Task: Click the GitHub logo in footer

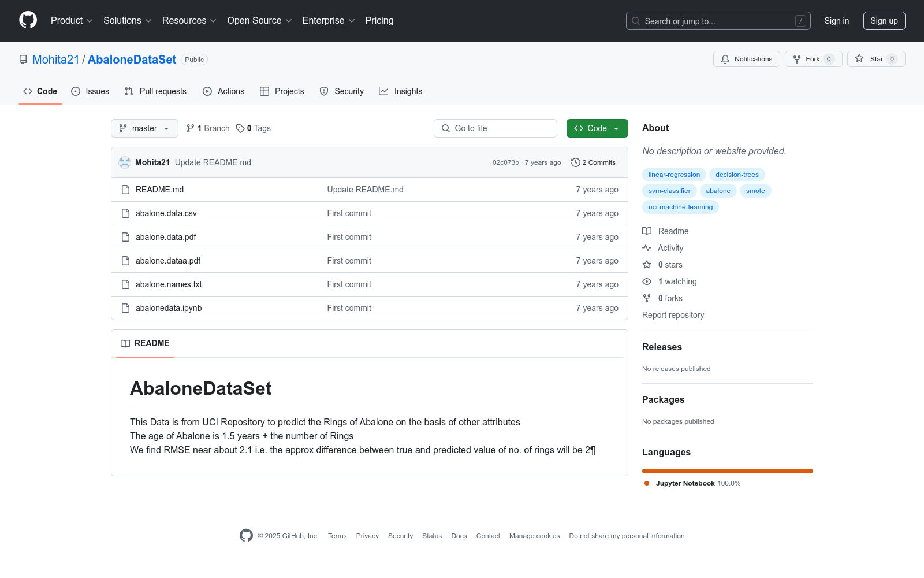Action: (246, 536)
